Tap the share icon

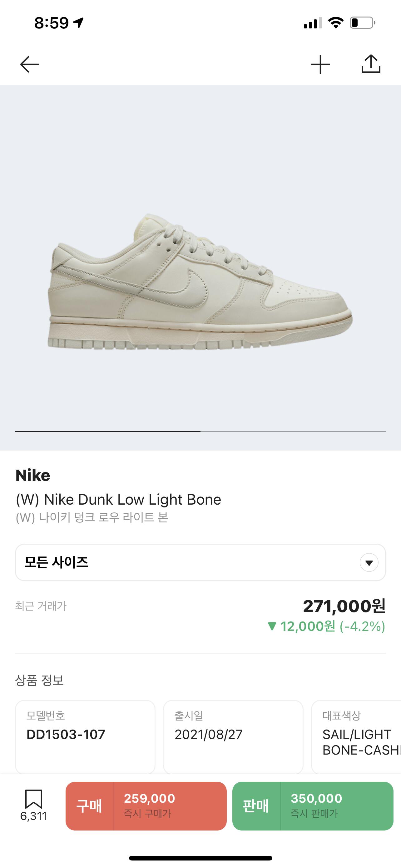pyautogui.click(x=371, y=64)
